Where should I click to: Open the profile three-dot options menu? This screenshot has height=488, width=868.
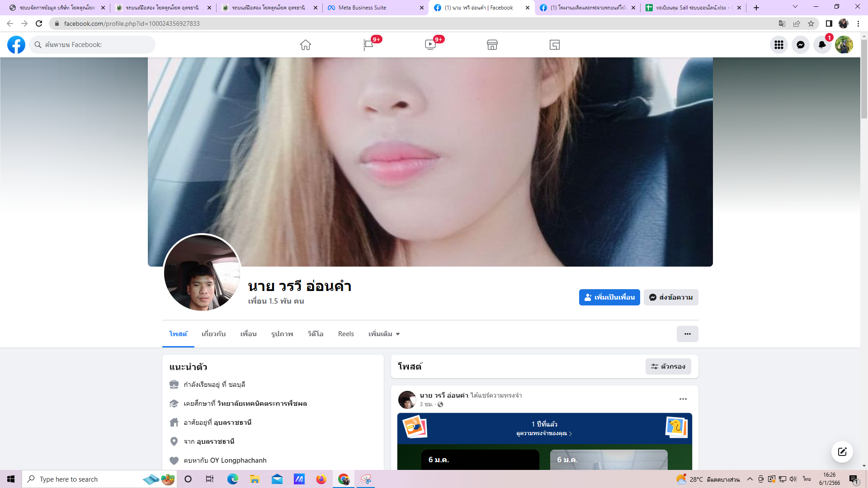[687, 334]
